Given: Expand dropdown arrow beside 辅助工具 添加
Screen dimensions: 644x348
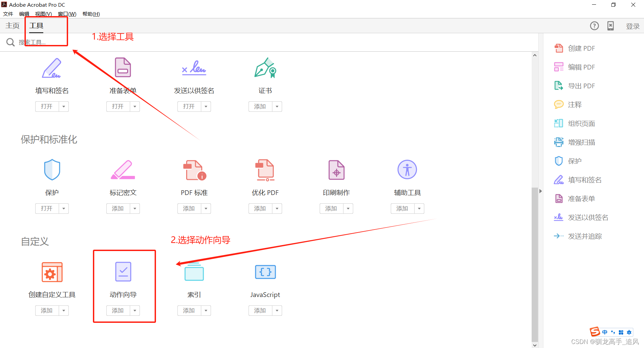Looking at the screenshot, I should 419,209.
